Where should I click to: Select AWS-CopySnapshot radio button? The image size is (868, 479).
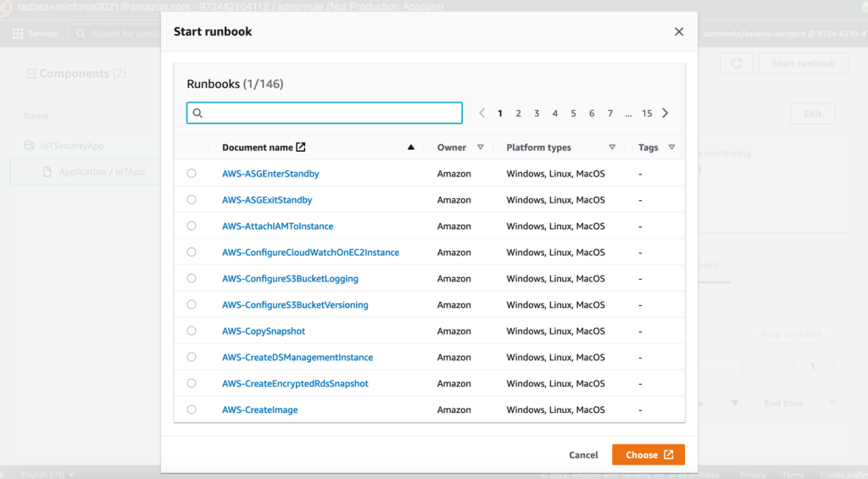pos(192,331)
